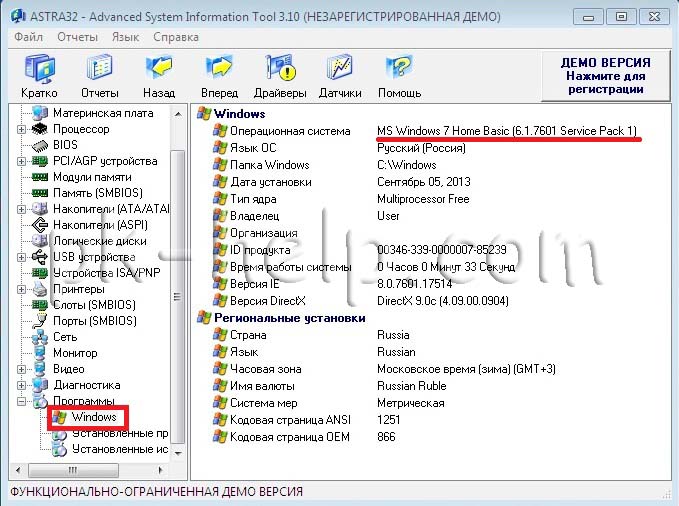Expand the PCI/AGP устройства node
The image size is (679, 506).
click(x=21, y=161)
